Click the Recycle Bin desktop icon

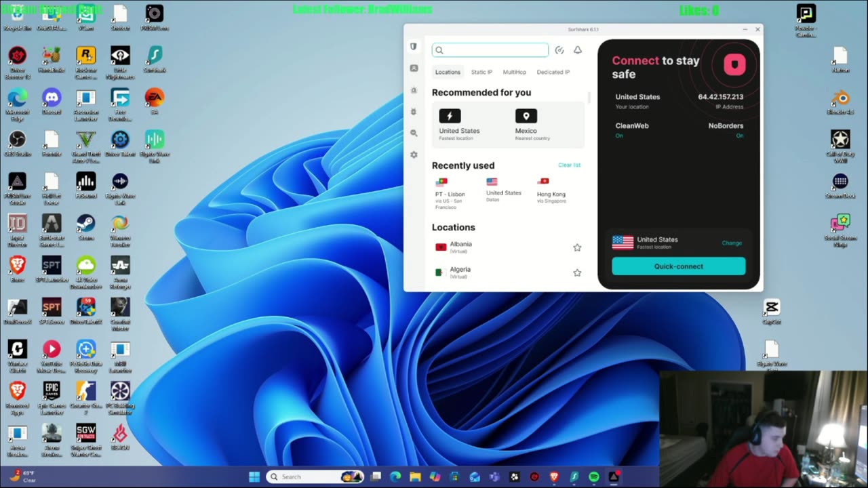point(17,18)
